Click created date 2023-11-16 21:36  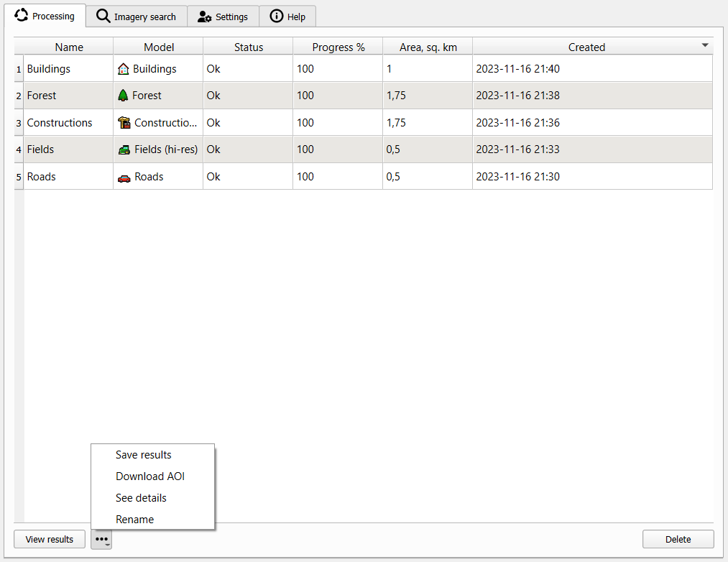click(517, 123)
